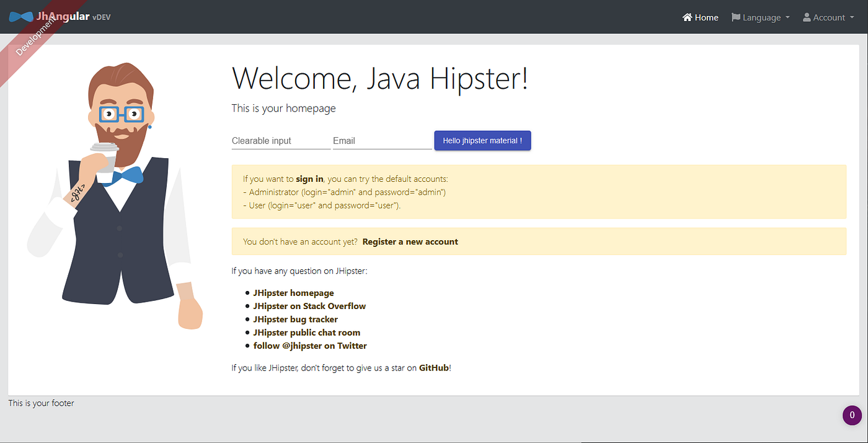Image resolution: width=868 pixels, height=443 pixels.
Task: Click the User default account line
Action: [322, 205]
